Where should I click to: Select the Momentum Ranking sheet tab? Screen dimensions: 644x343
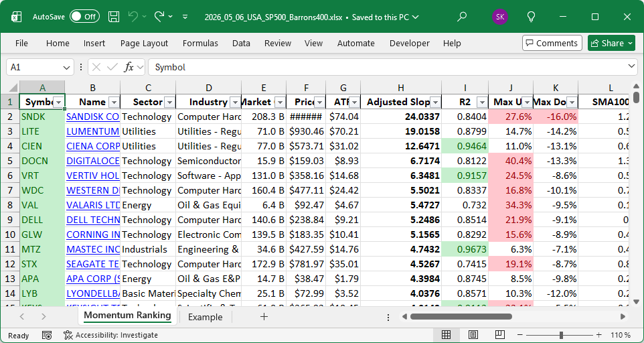[x=127, y=316]
